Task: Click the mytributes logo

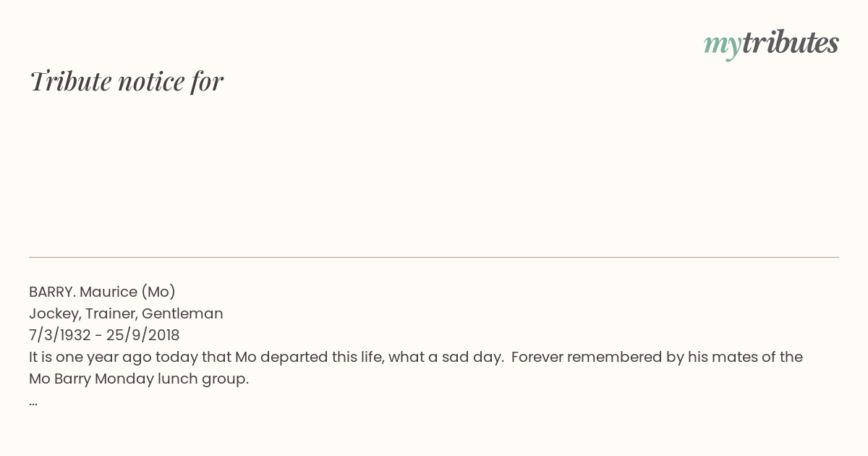Action: pos(771,43)
